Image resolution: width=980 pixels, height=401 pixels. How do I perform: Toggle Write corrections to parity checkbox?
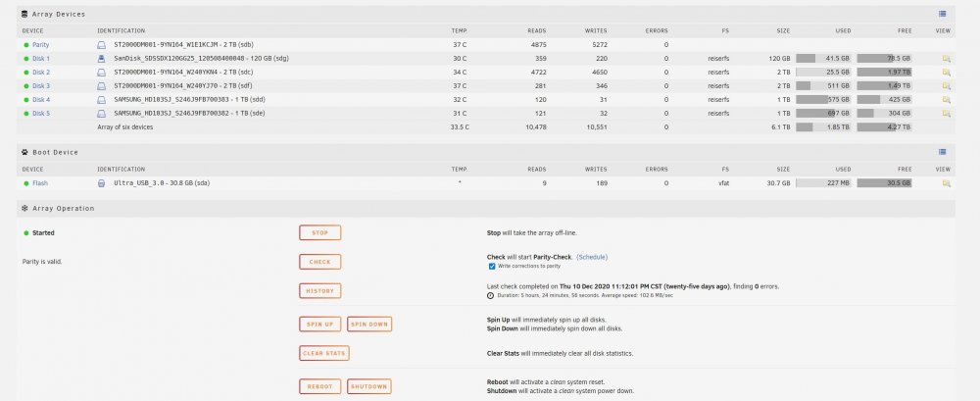click(492, 267)
